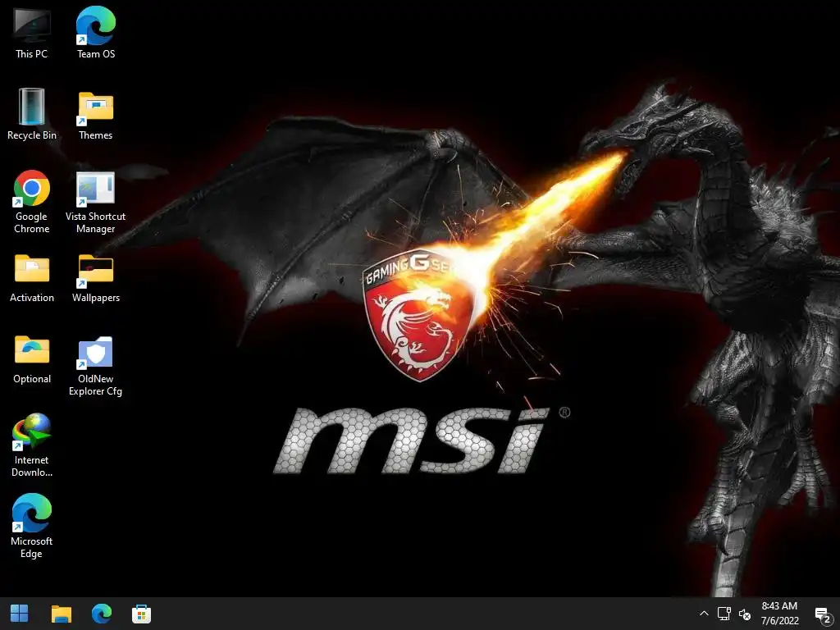This screenshot has height=630, width=840.
Task: Select the Google Chrome desktop shortcut
Action: pyautogui.click(x=32, y=202)
